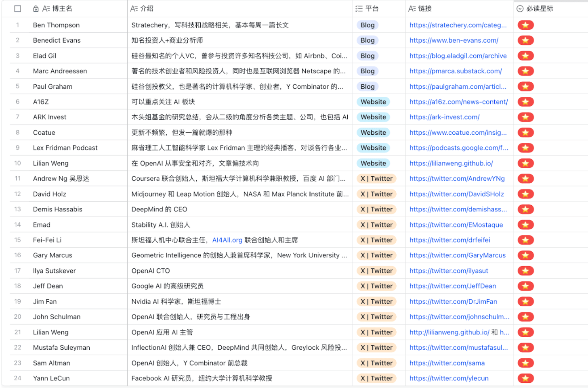Toggle star for Jeff Dean row

pos(525,286)
